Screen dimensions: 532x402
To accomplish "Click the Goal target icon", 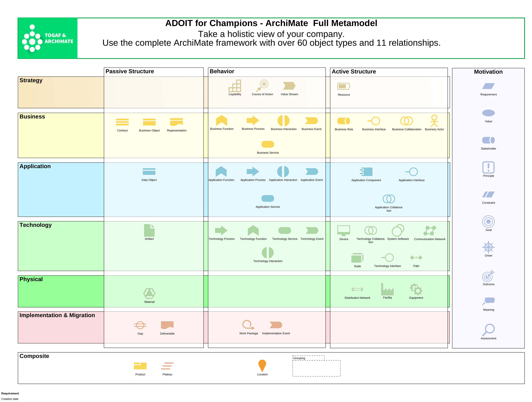I will pos(488,222).
